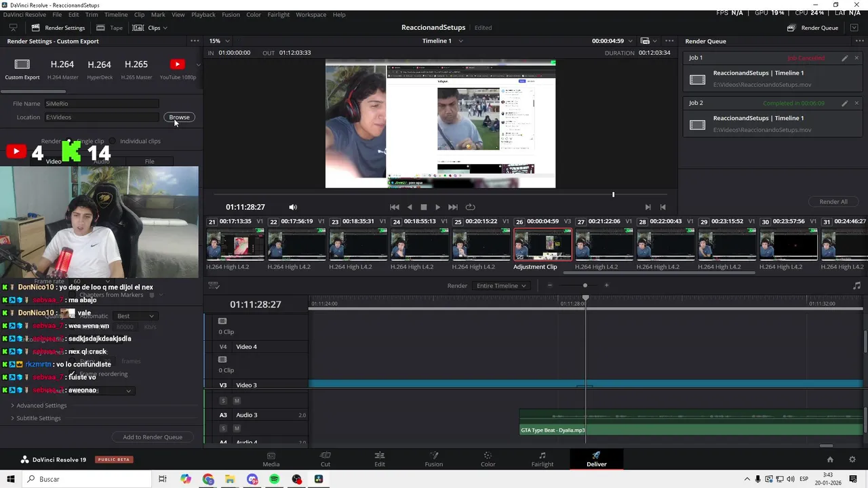Remove Job 2 from render queue
The image size is (868, 488).
(856, 104)
